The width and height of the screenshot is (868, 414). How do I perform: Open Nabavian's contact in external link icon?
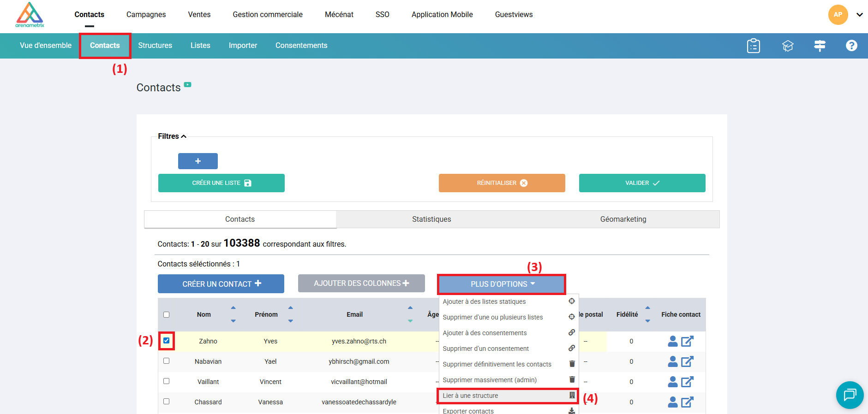pos(687,361)
